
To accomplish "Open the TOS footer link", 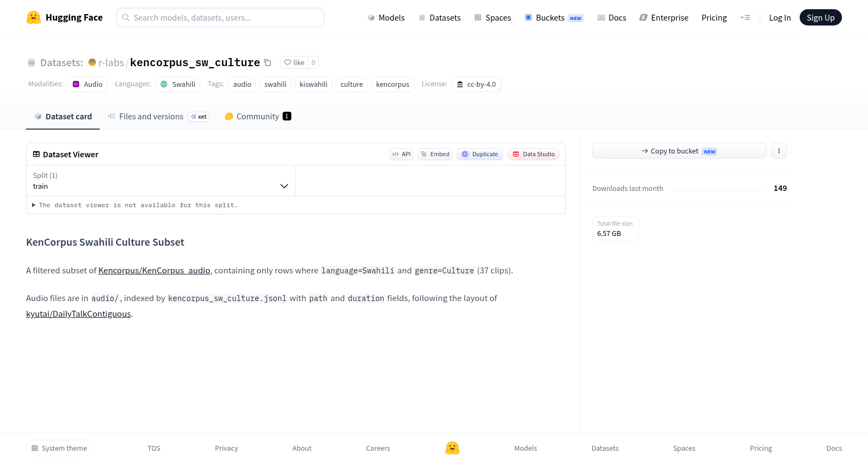I will tap(154, 448).
